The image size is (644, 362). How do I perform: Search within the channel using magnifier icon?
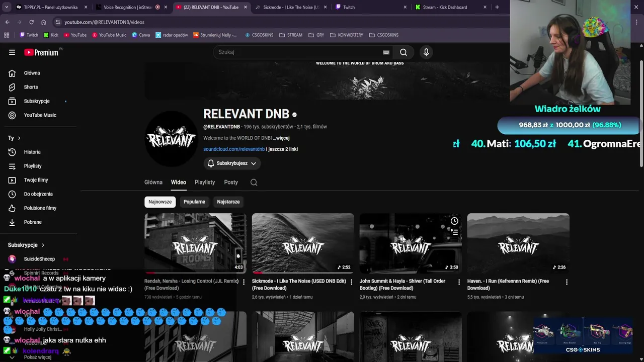(x=254, y=183)
